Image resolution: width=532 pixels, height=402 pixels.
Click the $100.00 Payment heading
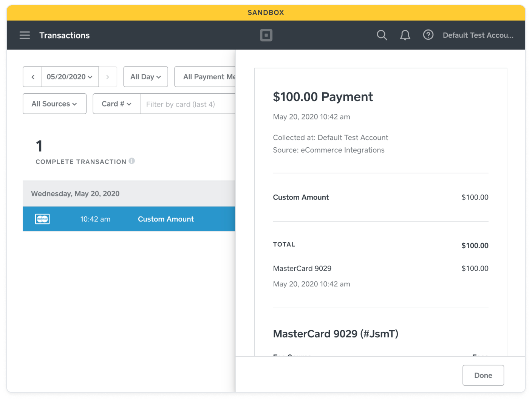point(323,97)
